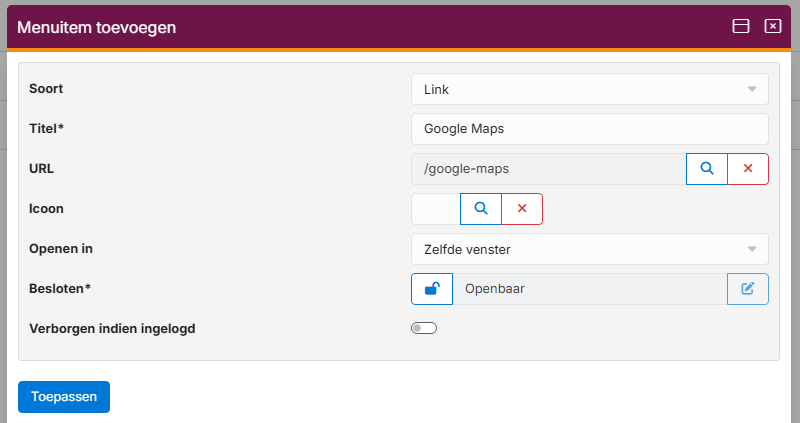The width and height of the screenshot is (800, 423).
Task: Click the search icon next to URL field
Action: point(706,169)
